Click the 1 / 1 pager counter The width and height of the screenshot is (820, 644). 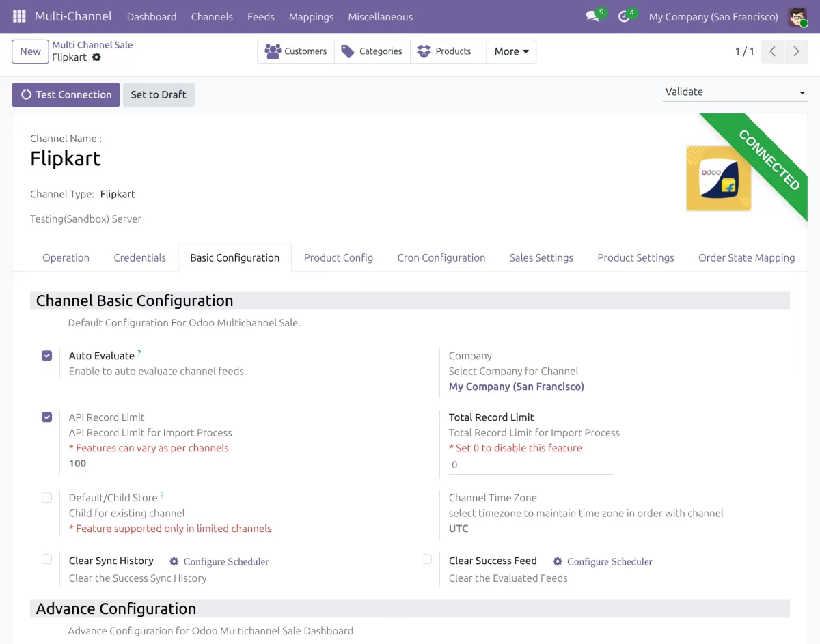tap(744, 51)
